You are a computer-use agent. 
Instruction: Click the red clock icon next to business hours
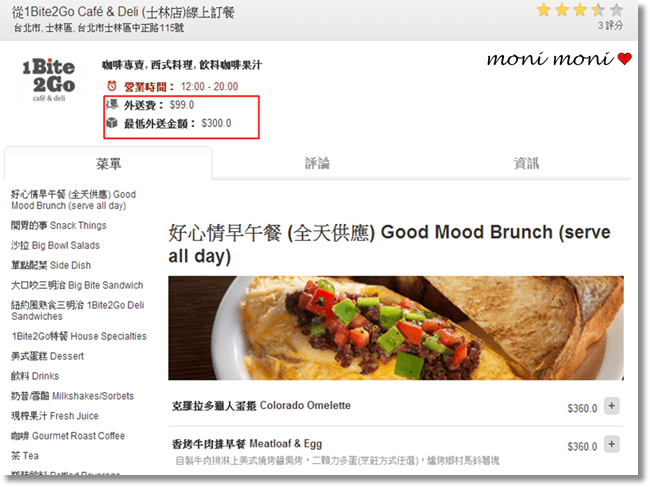click(x=112, y=86)
